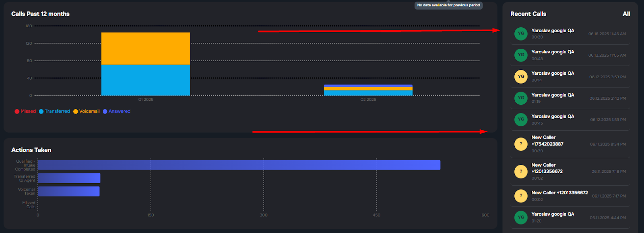This screenshot has width=644, height=233.
Task: Click the Transferred to Agent bar
Action: pos(69,178)
